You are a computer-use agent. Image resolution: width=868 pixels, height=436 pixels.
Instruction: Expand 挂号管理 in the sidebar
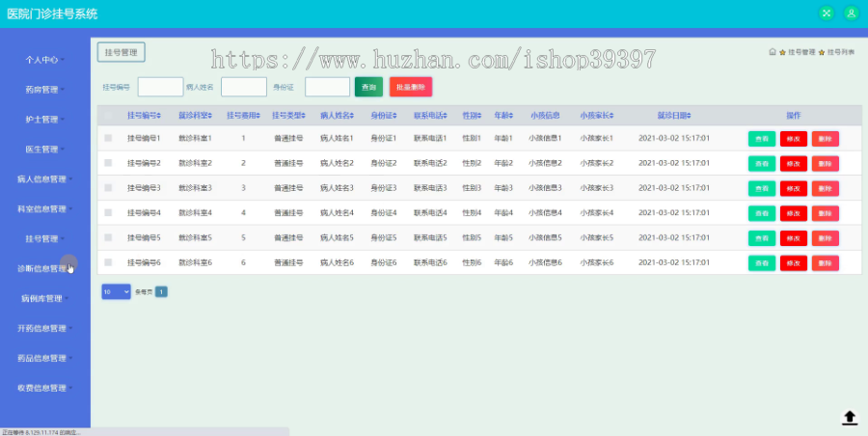44,239
